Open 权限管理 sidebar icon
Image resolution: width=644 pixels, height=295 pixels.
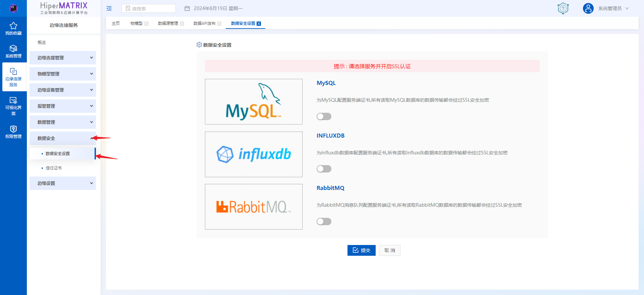click(x=13, y=132)
